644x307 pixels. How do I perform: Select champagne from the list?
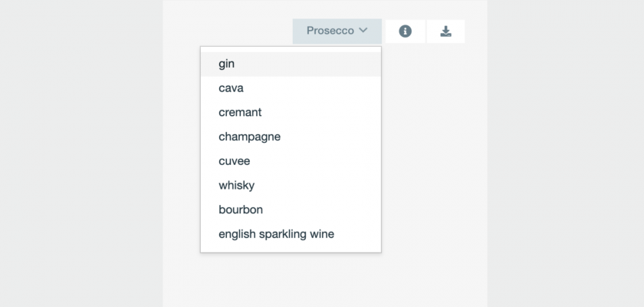pos(249,137)
